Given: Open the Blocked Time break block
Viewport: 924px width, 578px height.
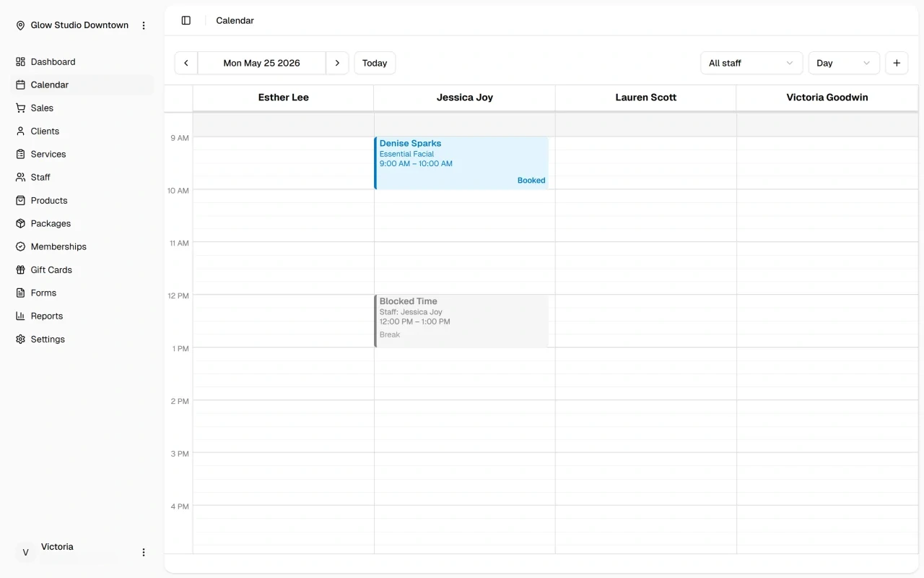Looking at the screenshot, I should (461, 321).
